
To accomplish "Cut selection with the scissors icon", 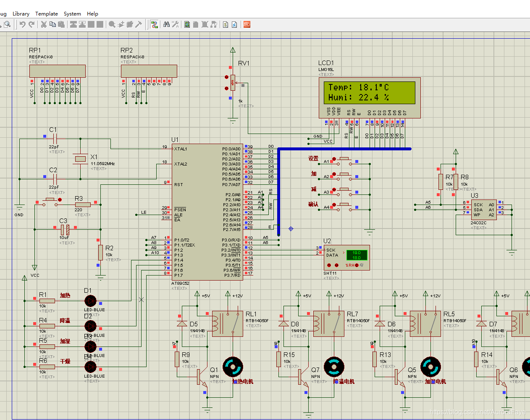I will [x=43, y=24].
